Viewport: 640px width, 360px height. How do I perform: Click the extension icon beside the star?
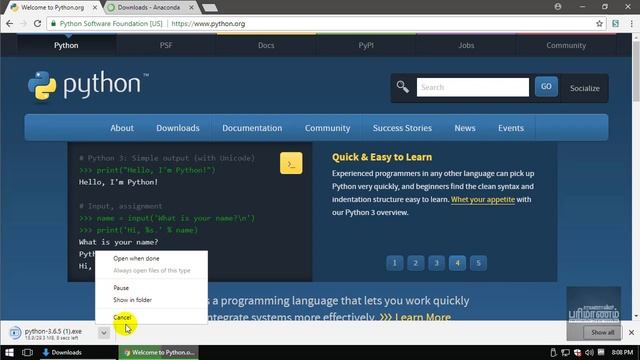point(616,24)
